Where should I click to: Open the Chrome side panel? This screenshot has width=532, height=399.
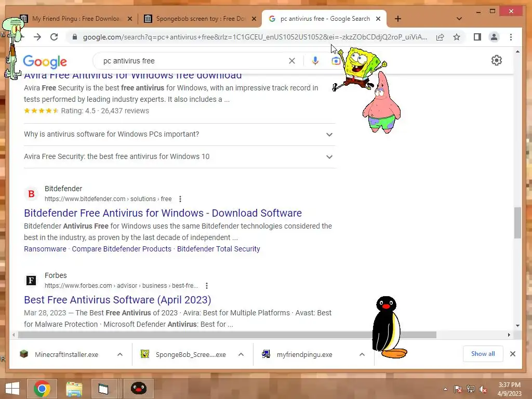point(477,37)
